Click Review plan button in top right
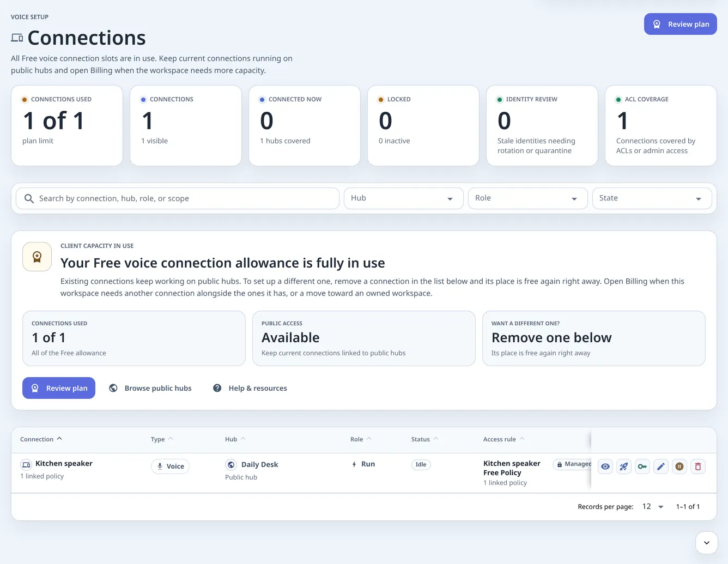The image size is (728, 564). pyautogui.click(x=681, y=24)
